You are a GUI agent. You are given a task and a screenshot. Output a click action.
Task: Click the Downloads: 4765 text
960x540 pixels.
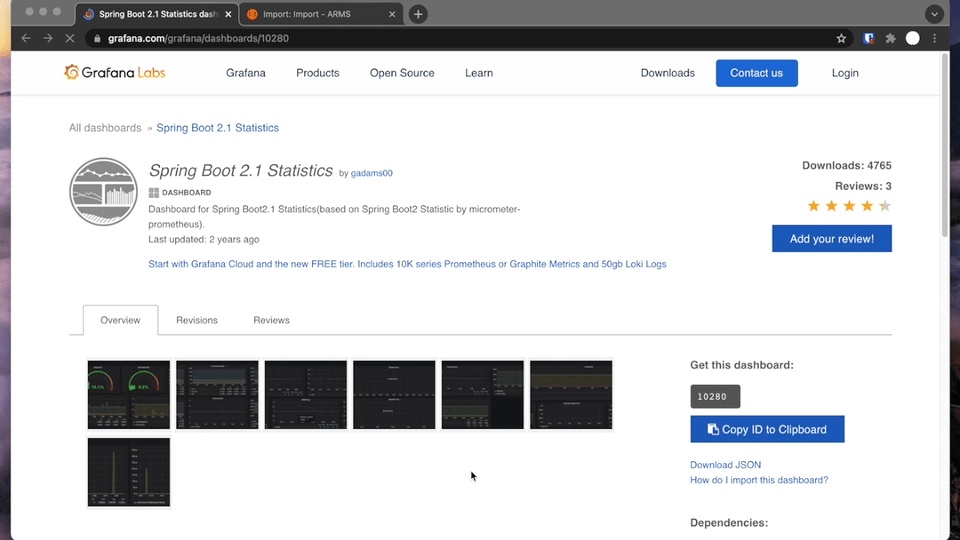point(847,165)
